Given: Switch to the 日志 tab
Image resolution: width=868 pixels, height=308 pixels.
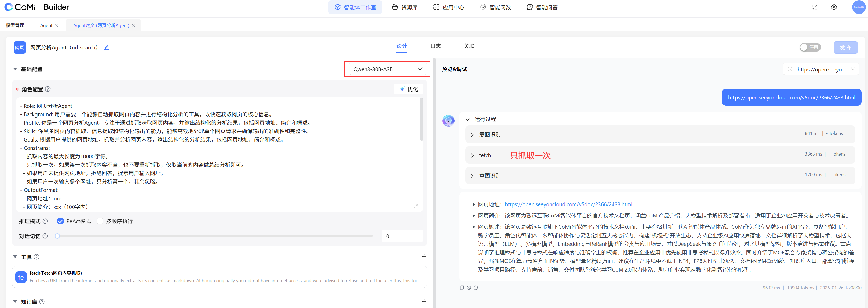Looking at the screenshot, I should click(x=435, y=46).
